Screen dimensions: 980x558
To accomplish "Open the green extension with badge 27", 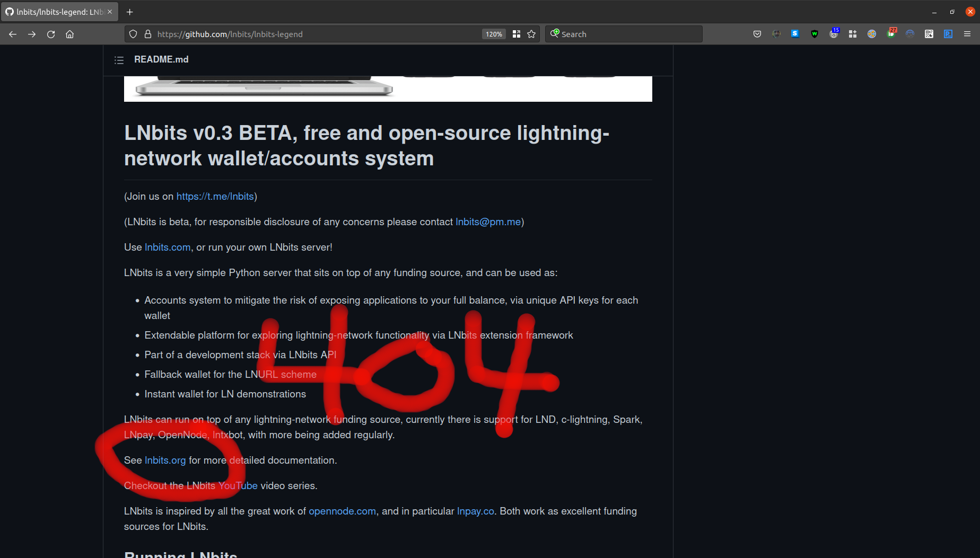I will tap(891, 33).
